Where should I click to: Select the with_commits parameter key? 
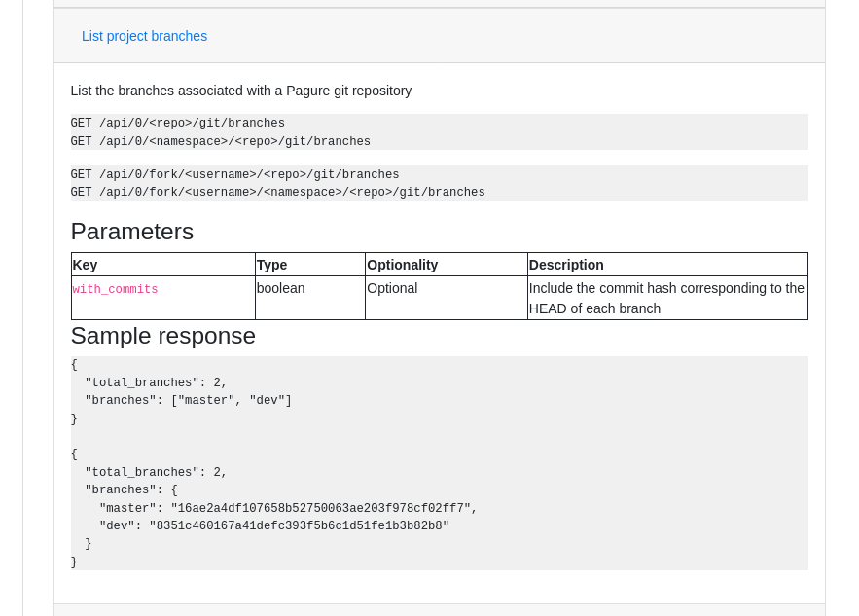[115, 289]
